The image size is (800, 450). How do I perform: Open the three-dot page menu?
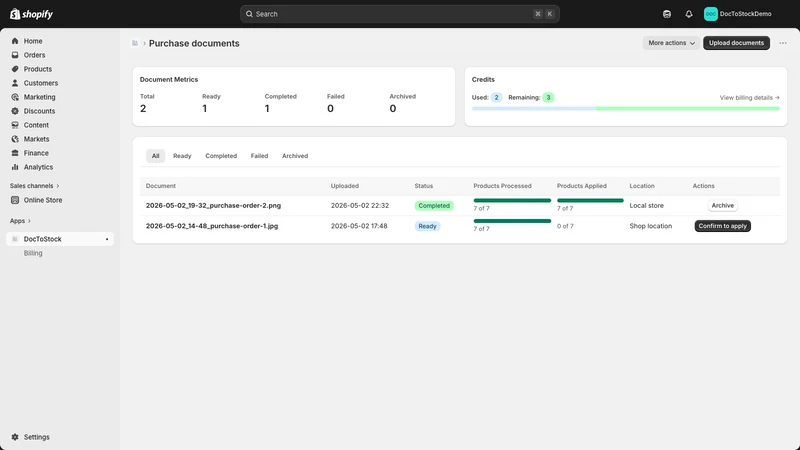coord(783,43)
